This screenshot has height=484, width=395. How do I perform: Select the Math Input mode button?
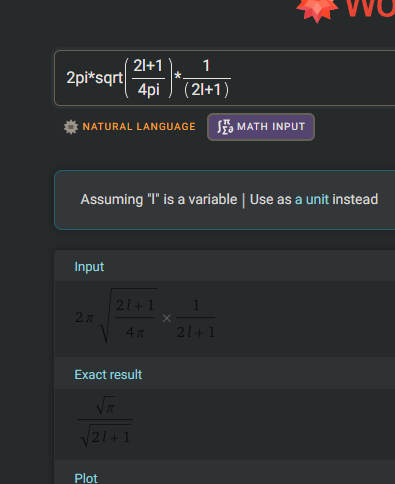261,127
